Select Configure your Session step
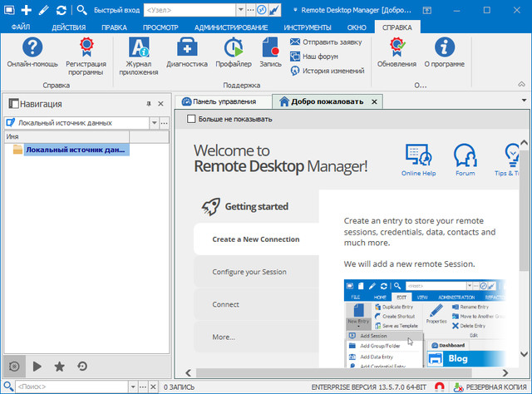 (x=249, y=272)
